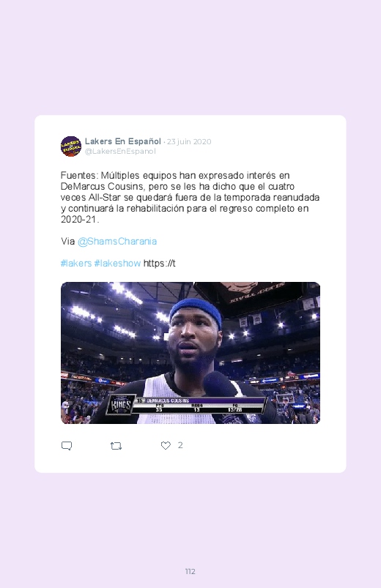Click the word Via before the mention

[68, 241]
